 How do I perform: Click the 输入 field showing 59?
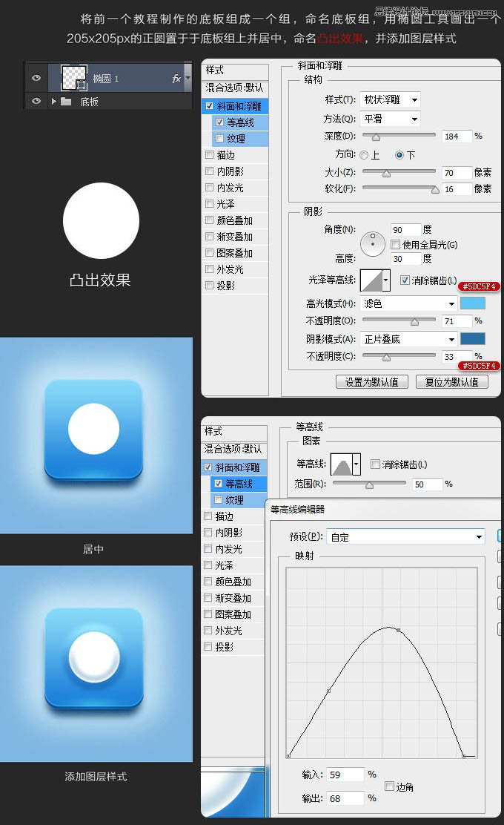pos(345,775)
